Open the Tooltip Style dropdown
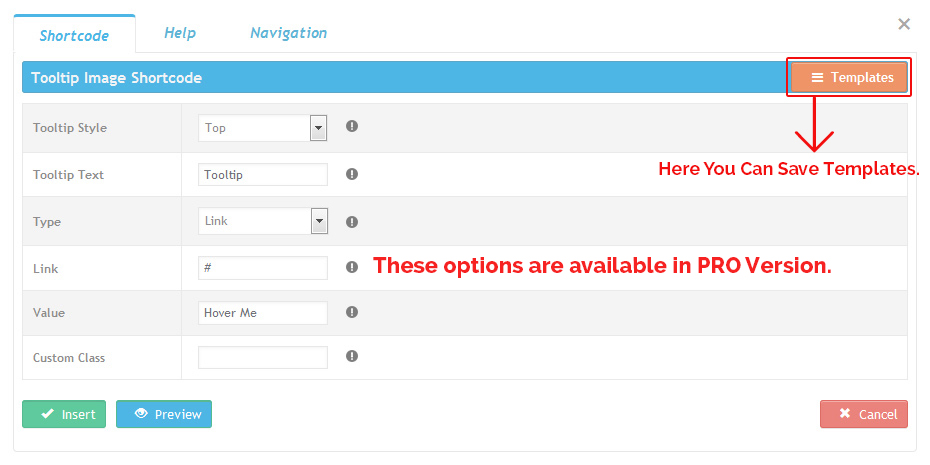 263,128
